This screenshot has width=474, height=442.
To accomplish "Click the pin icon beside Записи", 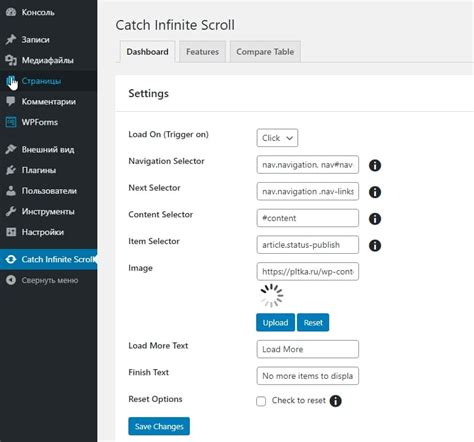I will 11,39.
